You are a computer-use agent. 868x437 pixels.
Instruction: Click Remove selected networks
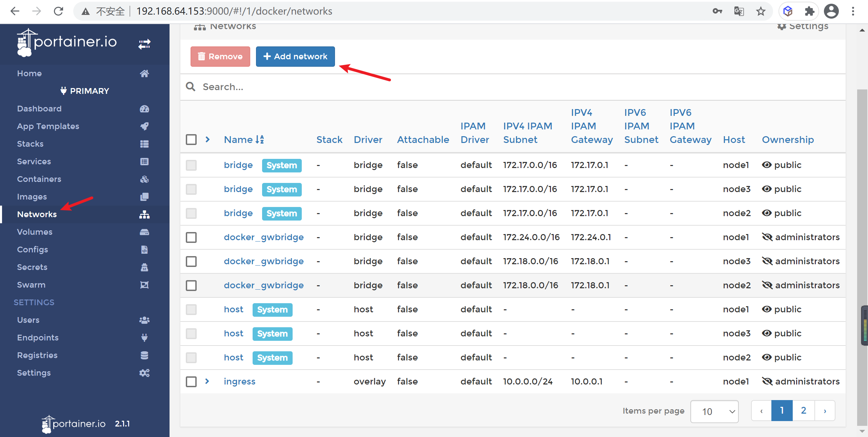[220, 56]
